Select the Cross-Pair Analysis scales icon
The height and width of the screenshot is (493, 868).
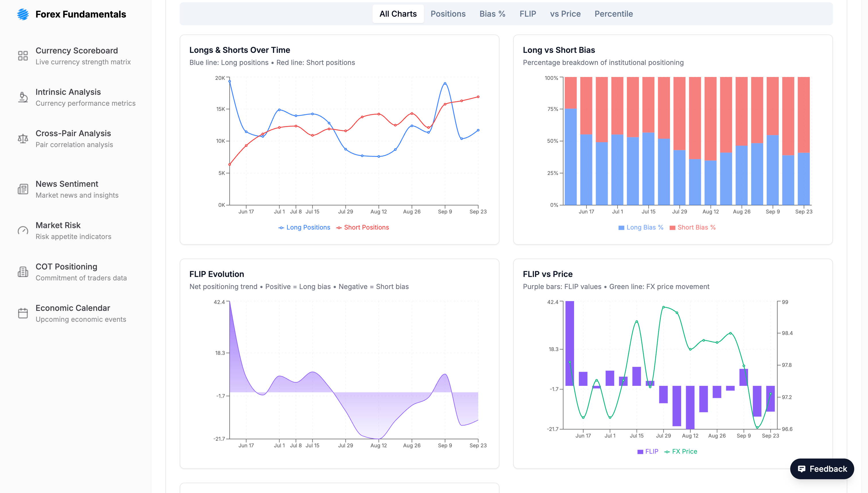click(x=23, y=138)
